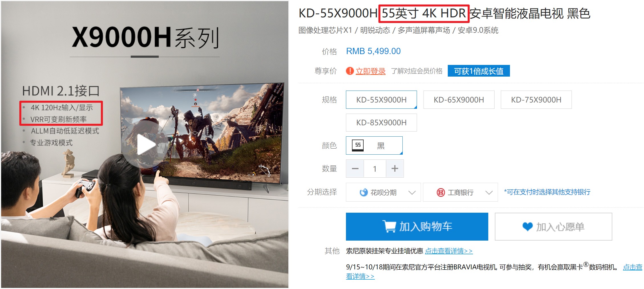The height and width of the screenshot is (289, 644).
Task: Expand the 花呗分期 installment dropdown
Action: click(383, 192)
